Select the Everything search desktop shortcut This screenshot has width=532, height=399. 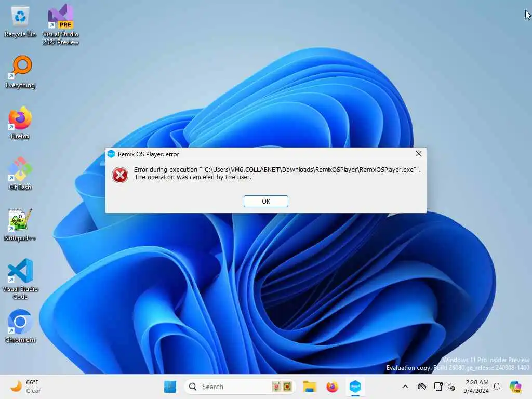[20, 72]
